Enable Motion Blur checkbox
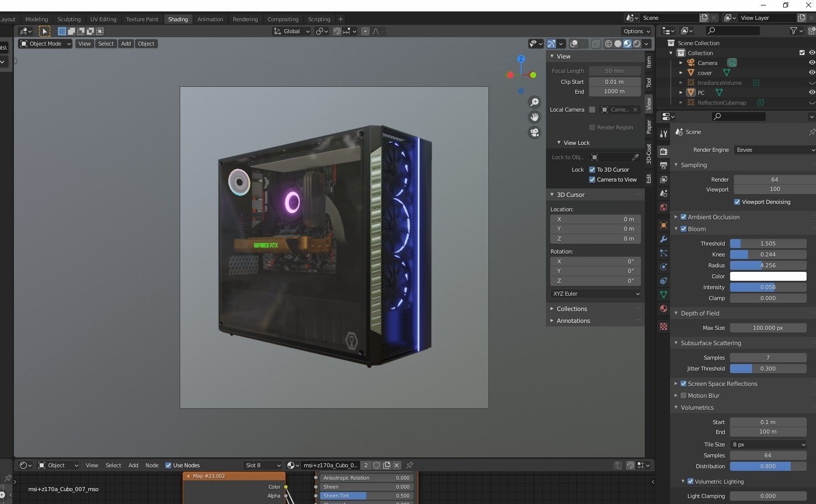816x504 pixels. [x=683, y=395]
